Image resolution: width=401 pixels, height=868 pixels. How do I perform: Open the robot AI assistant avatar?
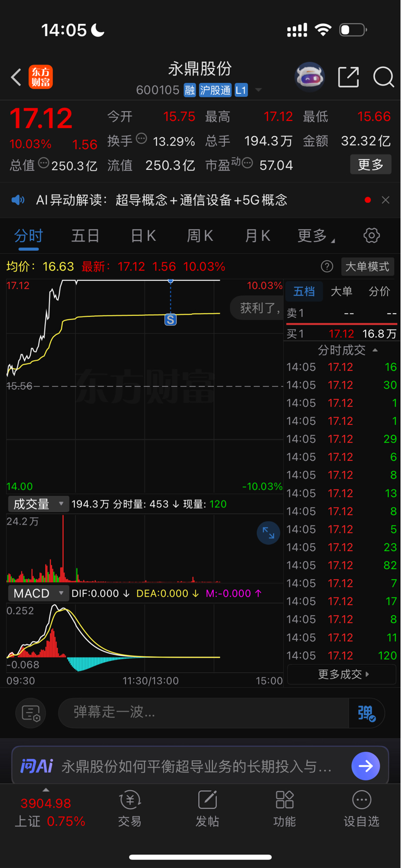pyautogui.click(x=310, y=77)
